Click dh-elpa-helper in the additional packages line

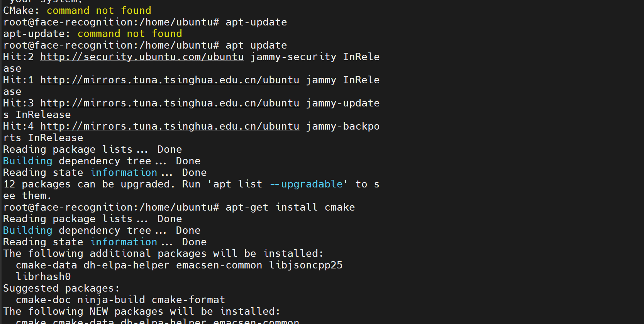tap(126, 265)
